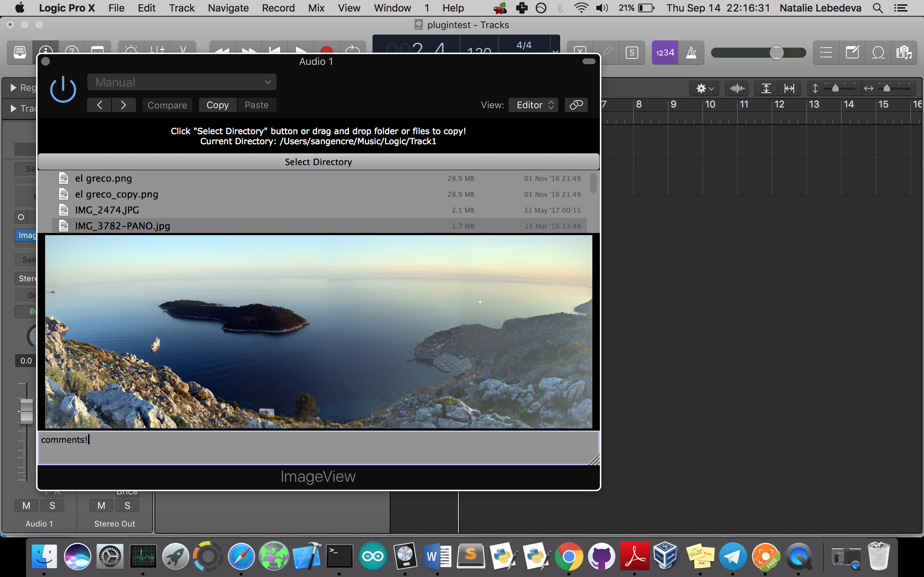This screenshot has height=577, width=924.
Task: Open the loop browser icon
Action: 878,53
